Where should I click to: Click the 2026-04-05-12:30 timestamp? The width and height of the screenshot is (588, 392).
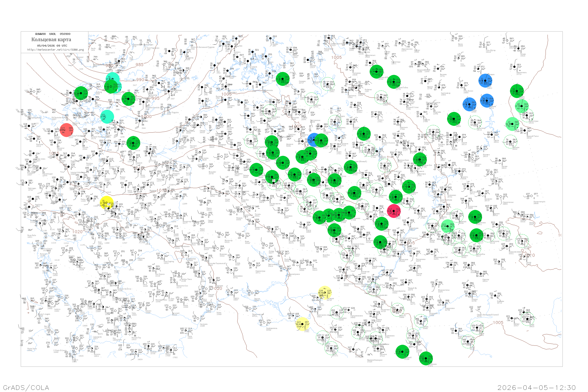click(536, 387)
